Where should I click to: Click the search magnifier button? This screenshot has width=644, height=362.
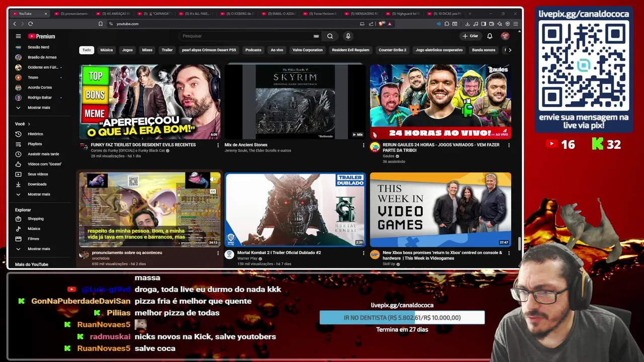pyautogui.click(x=330, y=36)
